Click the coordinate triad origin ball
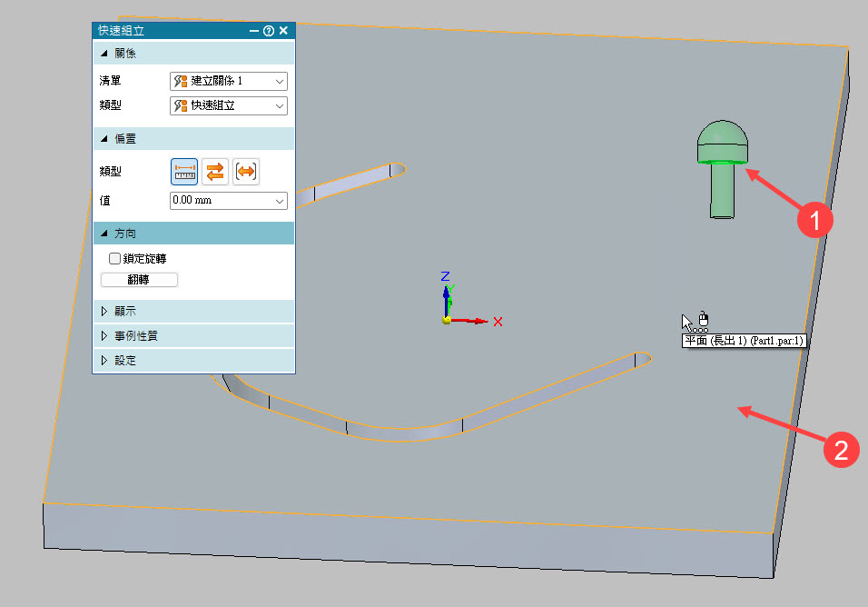This screenshot has width=868, height=607. (447, 321)
